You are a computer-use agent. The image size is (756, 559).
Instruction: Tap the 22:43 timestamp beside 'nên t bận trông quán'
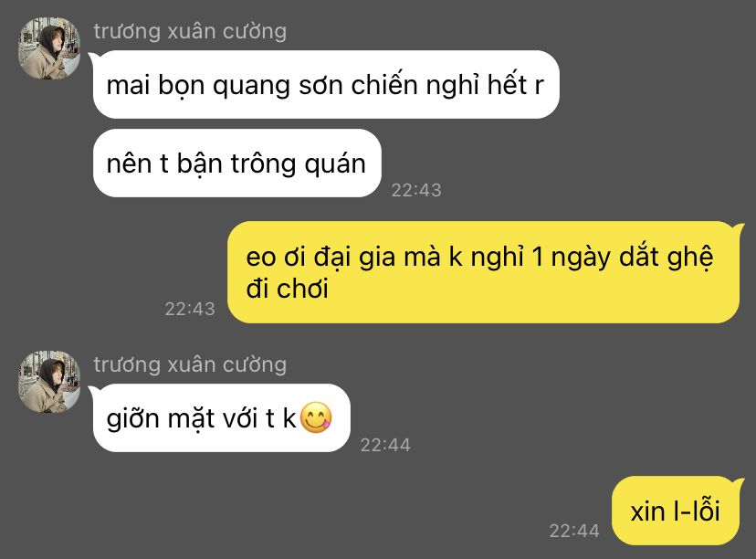416,190
